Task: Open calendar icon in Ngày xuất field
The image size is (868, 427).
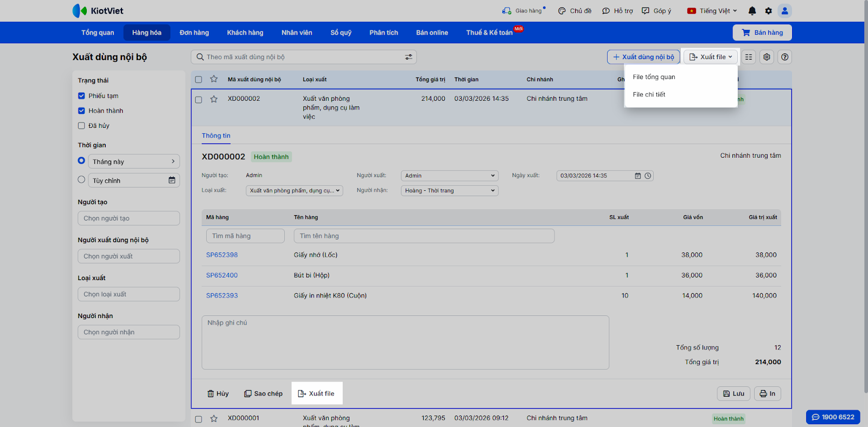Action: tap(638, 176)
